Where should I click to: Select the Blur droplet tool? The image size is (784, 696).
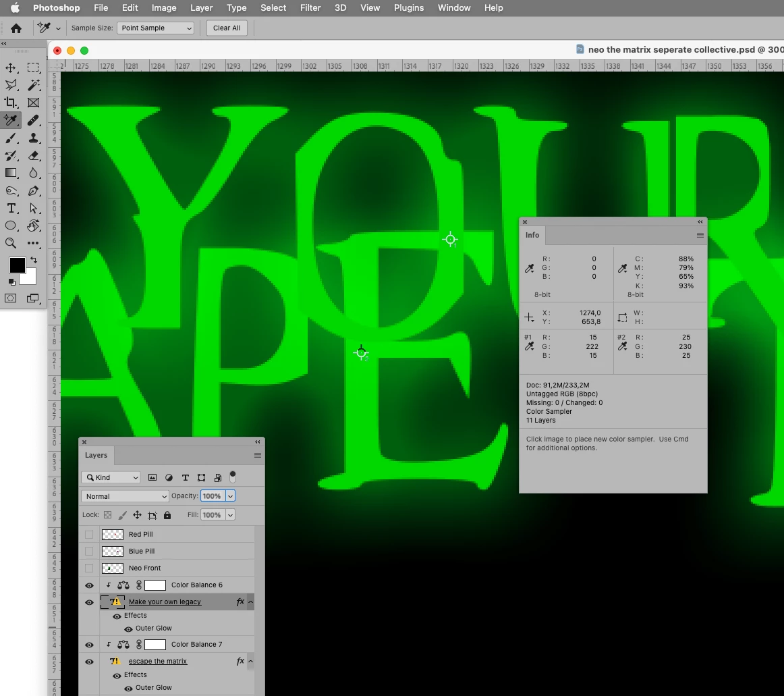[x=33, y=173]
